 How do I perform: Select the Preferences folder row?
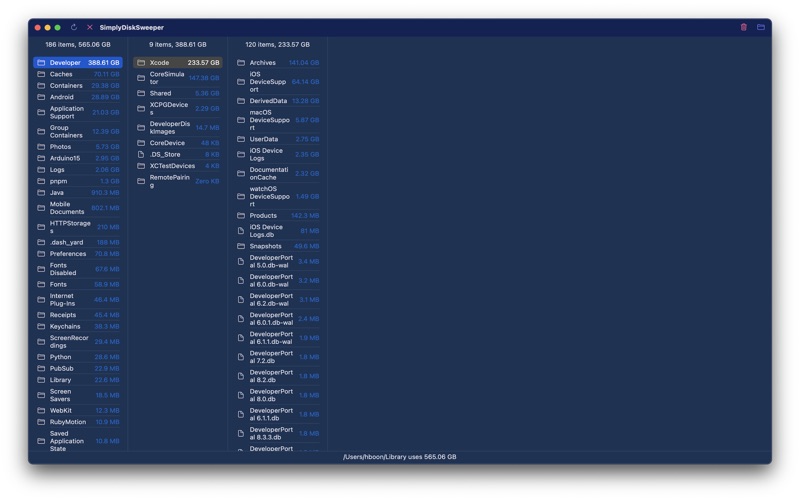(78, 254)
